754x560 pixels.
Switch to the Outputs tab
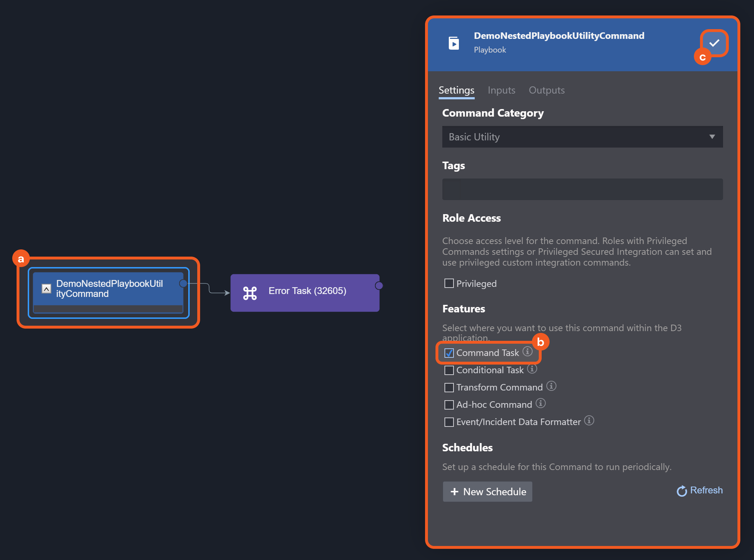[x=546, y=90]
